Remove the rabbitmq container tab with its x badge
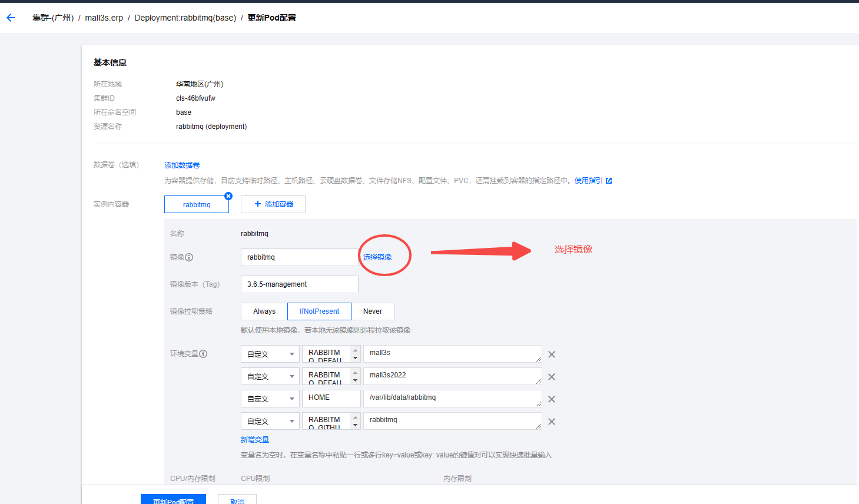Screen dimensions: 859x504 click(228, 196)
